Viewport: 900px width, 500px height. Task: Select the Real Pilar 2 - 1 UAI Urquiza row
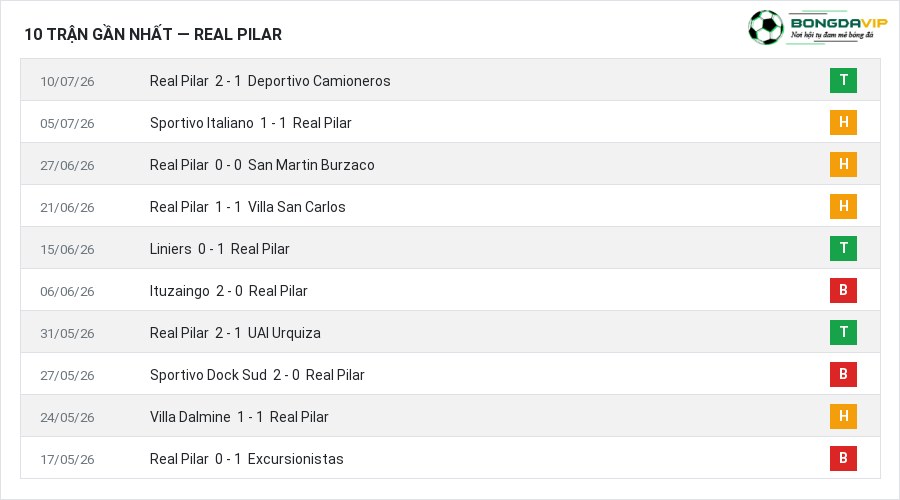click(450, 332)
